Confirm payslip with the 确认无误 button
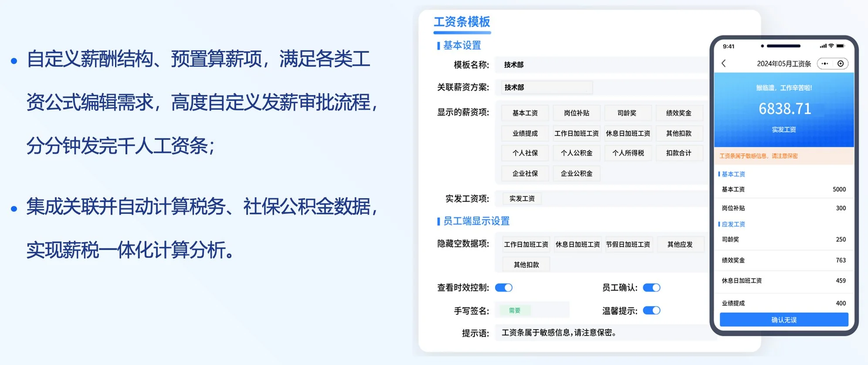The height and width of the screenshot is (365, 868). (x=784, y=320)
